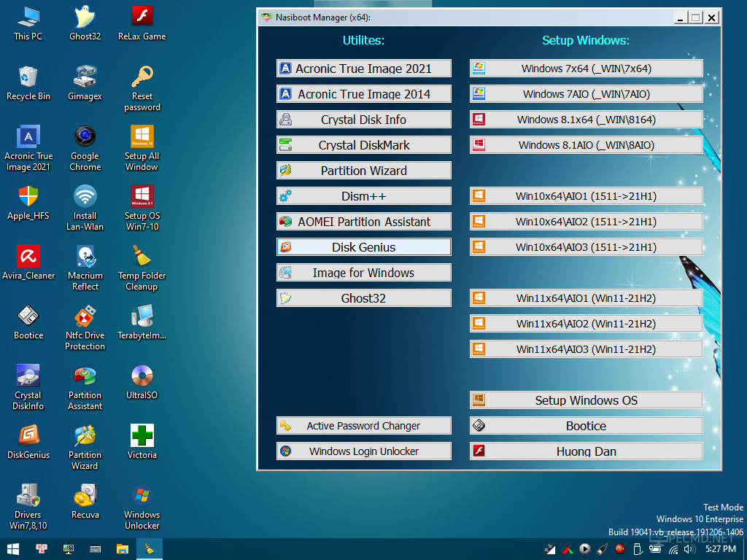Open Crystal DiskInfo desktop icon
Viewport: 747px width, 560px height.
[28, 388]
